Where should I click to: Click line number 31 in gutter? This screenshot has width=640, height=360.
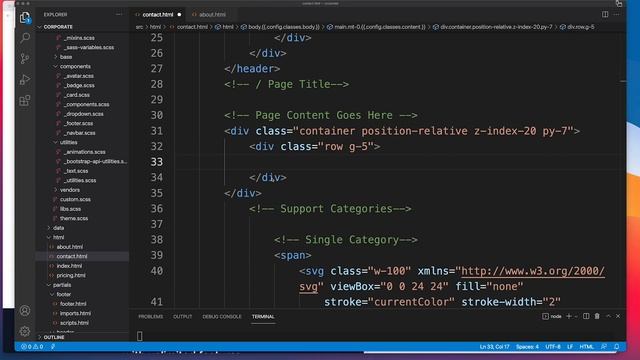click(x=157, y=131)
